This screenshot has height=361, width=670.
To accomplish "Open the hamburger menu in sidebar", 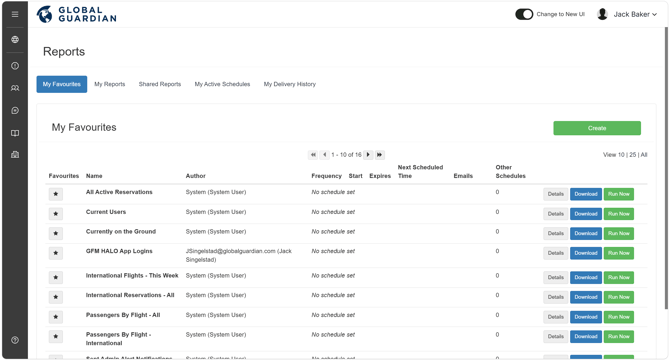I will [15, 14].
